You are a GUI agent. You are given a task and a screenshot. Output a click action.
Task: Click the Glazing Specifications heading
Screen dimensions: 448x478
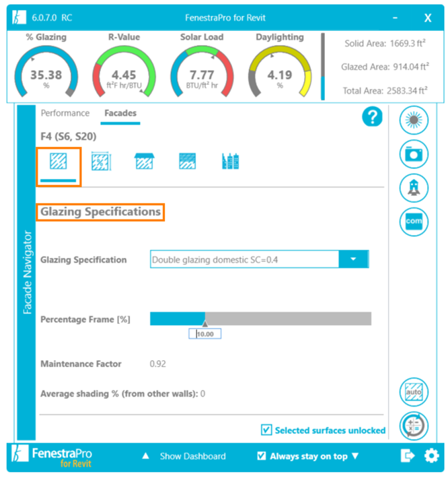(100, 211)
